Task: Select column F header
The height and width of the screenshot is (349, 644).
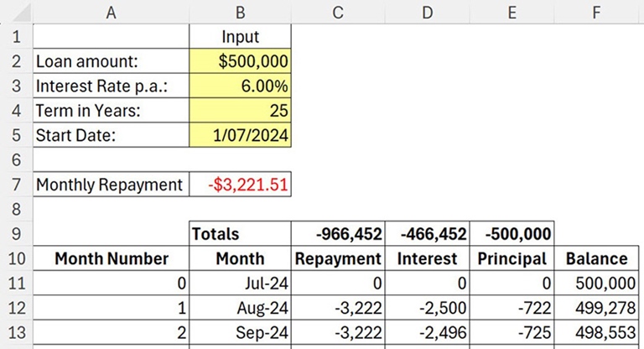Action: (x=596, y=13)
